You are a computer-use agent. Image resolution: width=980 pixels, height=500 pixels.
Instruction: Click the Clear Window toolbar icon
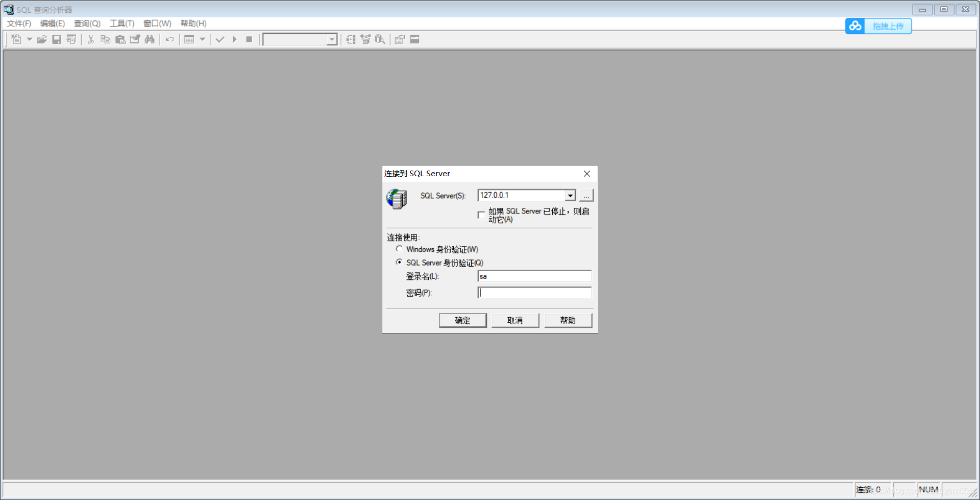click(135, 39)
